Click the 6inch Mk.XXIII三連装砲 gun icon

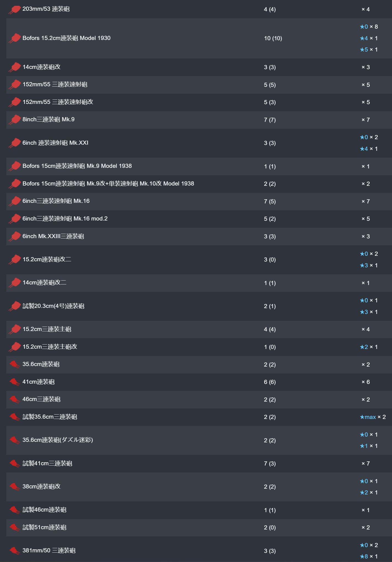(x=15, y=236)
